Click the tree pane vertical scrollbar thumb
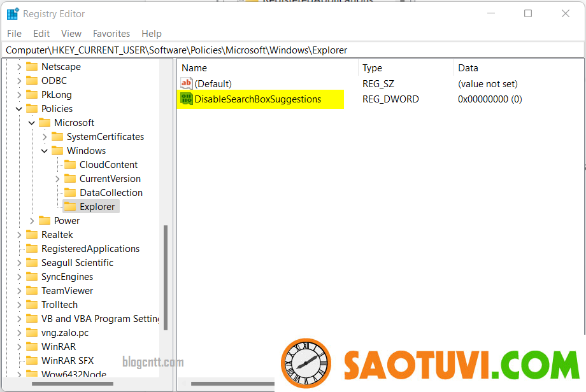The image size is (586, 392). pos(165,277)
